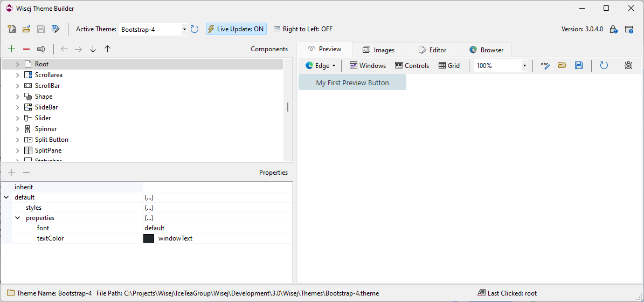644x302 pixels.
Task: Select the Slider component
Action: coord(43,118)
